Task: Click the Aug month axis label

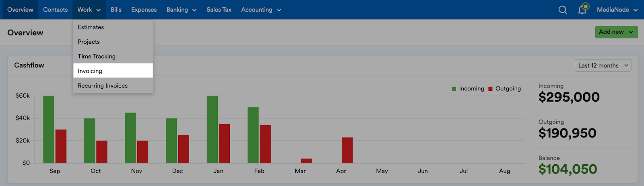Action: tap(504, 171)
